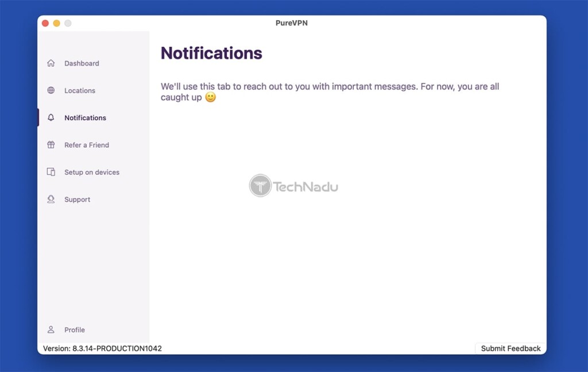588x372 pixels.
Task: Click the Profile person icon
Action: (51, 329)
